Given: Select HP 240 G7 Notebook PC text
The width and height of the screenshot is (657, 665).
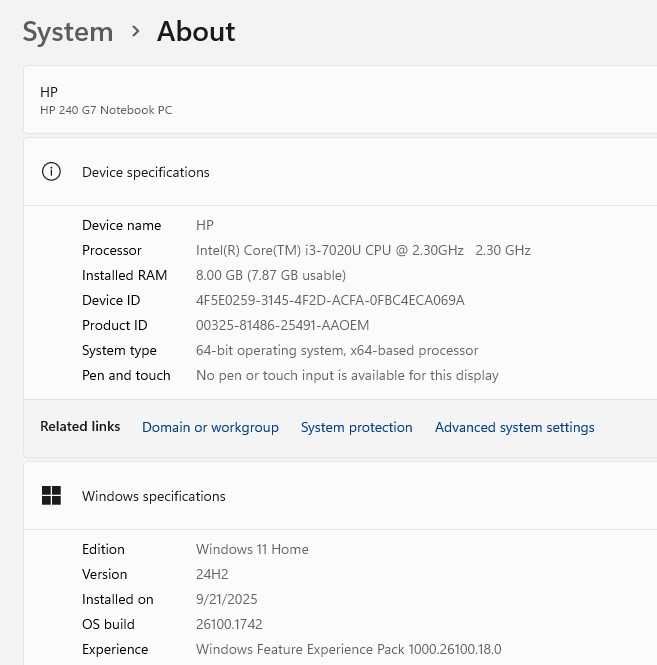Looking at the screenshot, I should 106,110.
